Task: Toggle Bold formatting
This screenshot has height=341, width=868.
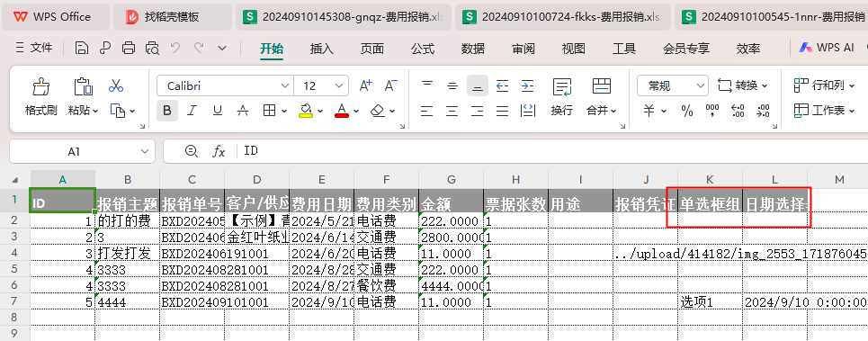Action: 166,111
